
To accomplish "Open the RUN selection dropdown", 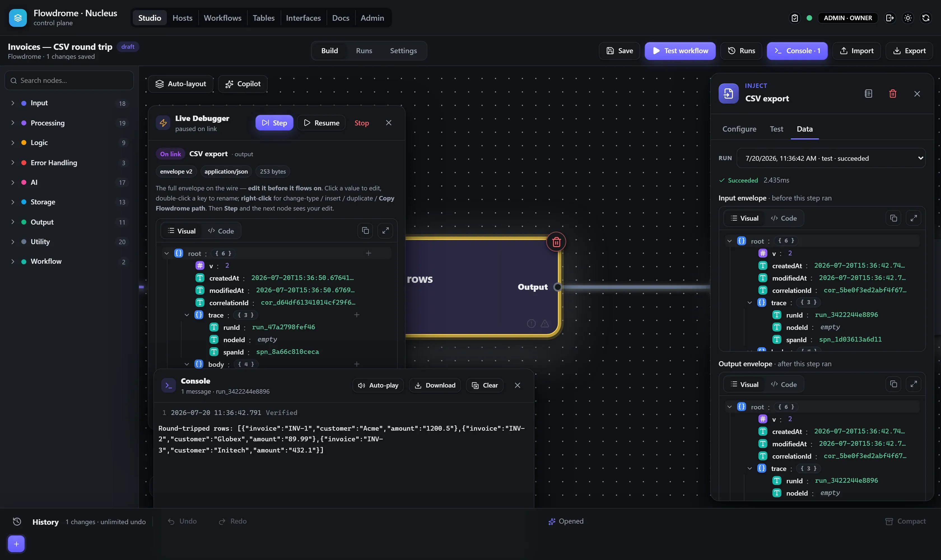I will [x=831, y=158].
